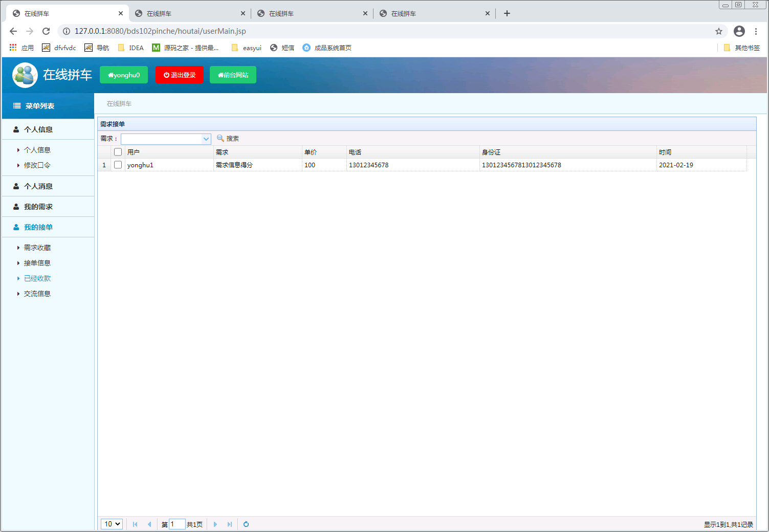769x532 pixels.
Task: Open 导航 bookmark
Action: (97, 48)
